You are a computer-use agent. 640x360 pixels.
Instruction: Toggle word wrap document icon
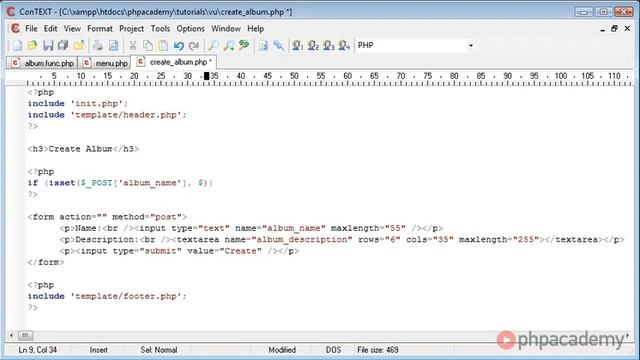click(263, 45)
